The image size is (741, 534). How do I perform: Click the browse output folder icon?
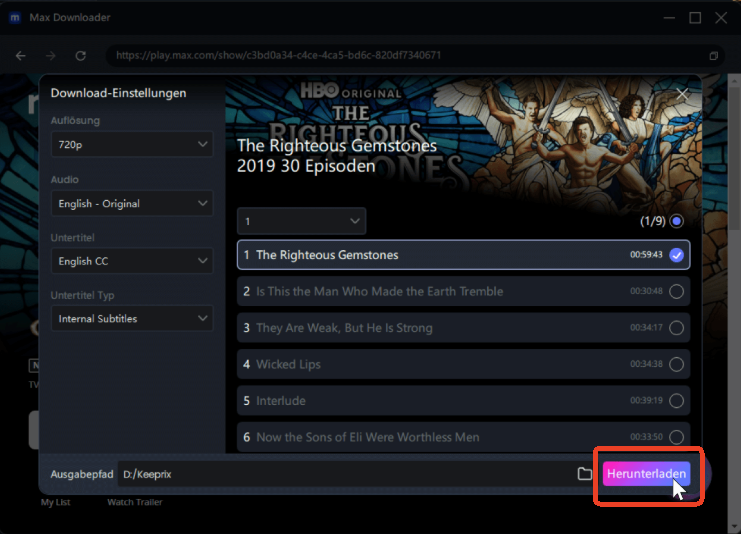(584, 474)
